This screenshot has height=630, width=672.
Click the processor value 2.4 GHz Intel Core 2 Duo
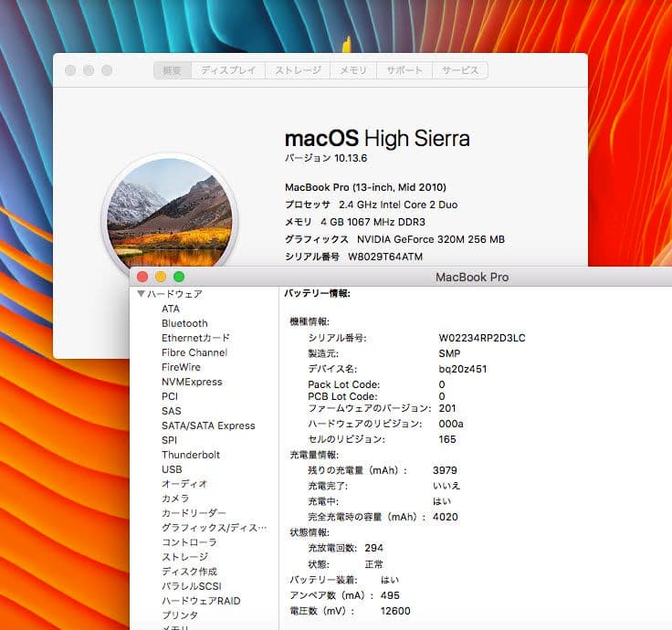(398, 205)
